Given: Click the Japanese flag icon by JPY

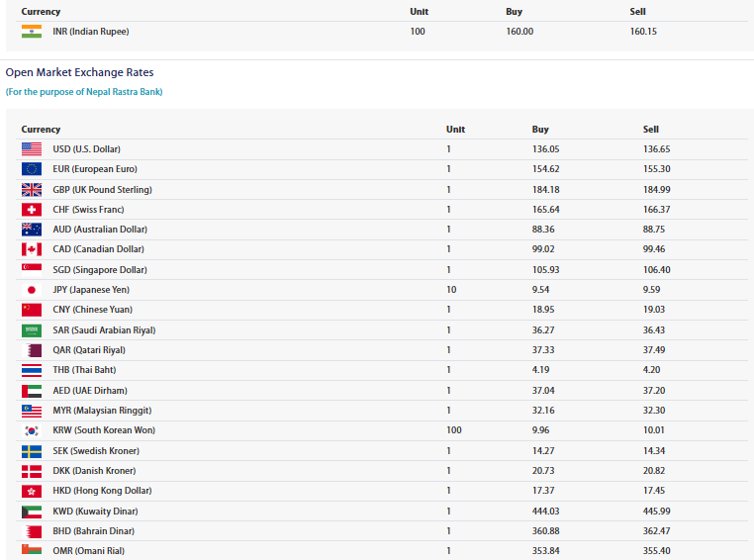Looking at the screenshot, I should point(32,289).
